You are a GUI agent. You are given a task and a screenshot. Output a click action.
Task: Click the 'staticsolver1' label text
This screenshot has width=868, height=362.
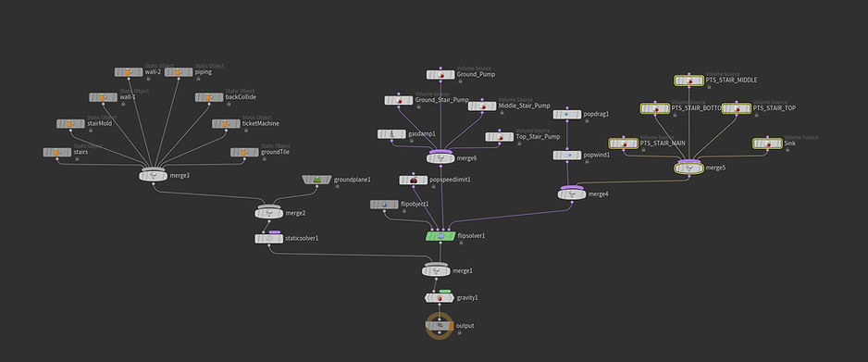point(302,238)
